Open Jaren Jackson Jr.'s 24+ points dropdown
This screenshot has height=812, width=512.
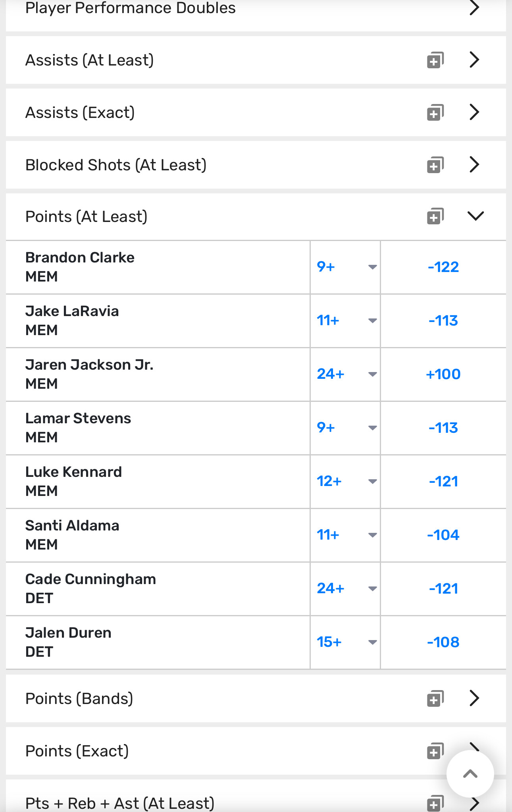click(x=345, y=374)
